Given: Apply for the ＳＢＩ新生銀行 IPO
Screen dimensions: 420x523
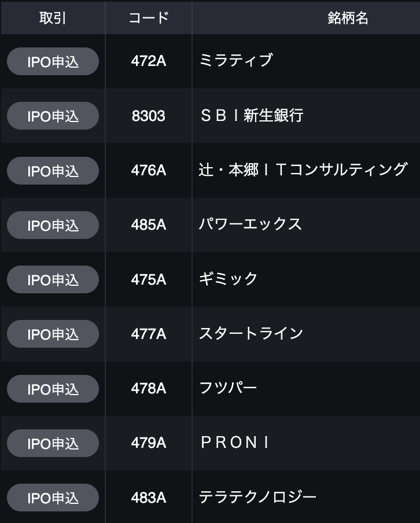Looking at the screenshot, I should tap(53, 116).
